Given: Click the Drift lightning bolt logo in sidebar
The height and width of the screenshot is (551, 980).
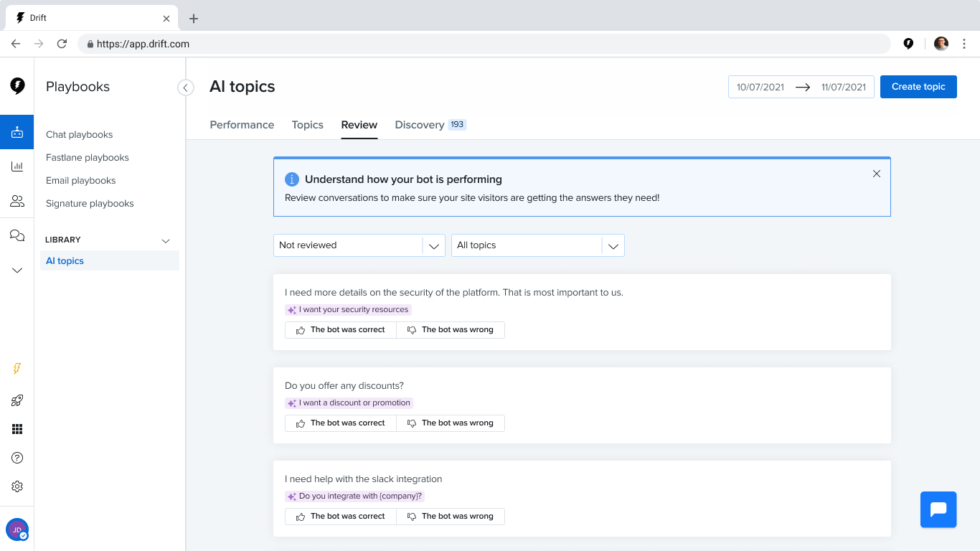Looking at the screenshot, I should pos(17,86).
